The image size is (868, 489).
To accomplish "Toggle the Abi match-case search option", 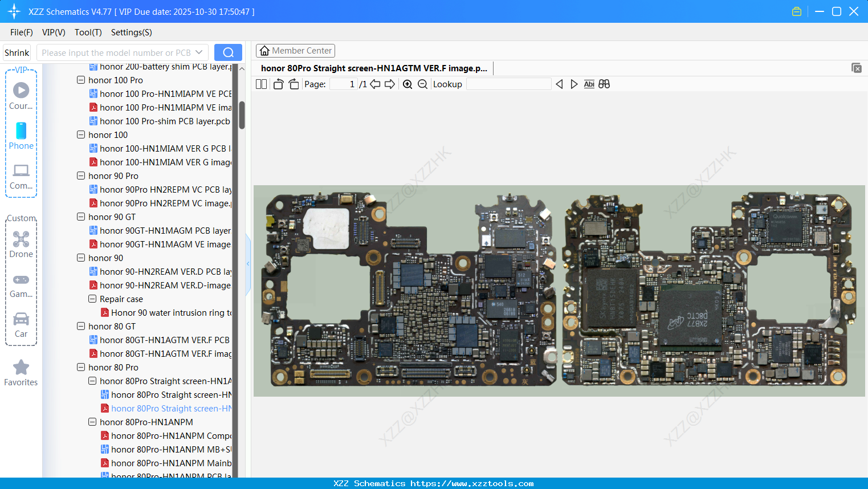I will coord(589,84).
